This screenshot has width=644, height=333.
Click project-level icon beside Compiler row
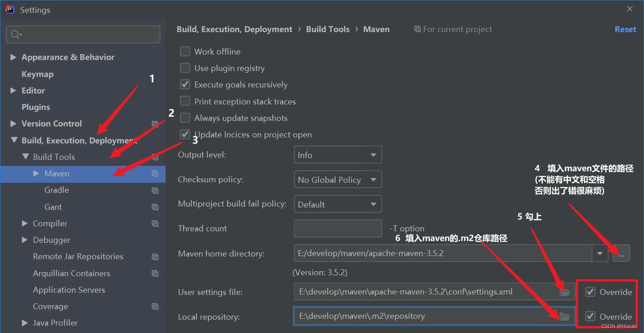pyautogui.click(x=155, y=224)
